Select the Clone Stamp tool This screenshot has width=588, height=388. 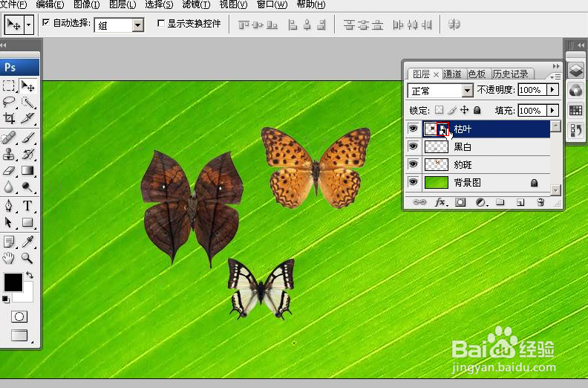pos(9,154)
